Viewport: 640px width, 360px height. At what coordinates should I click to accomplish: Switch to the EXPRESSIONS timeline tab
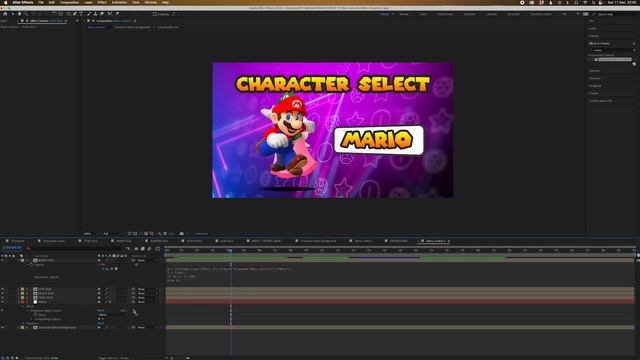pyautogui.click(x=398, y=241)
